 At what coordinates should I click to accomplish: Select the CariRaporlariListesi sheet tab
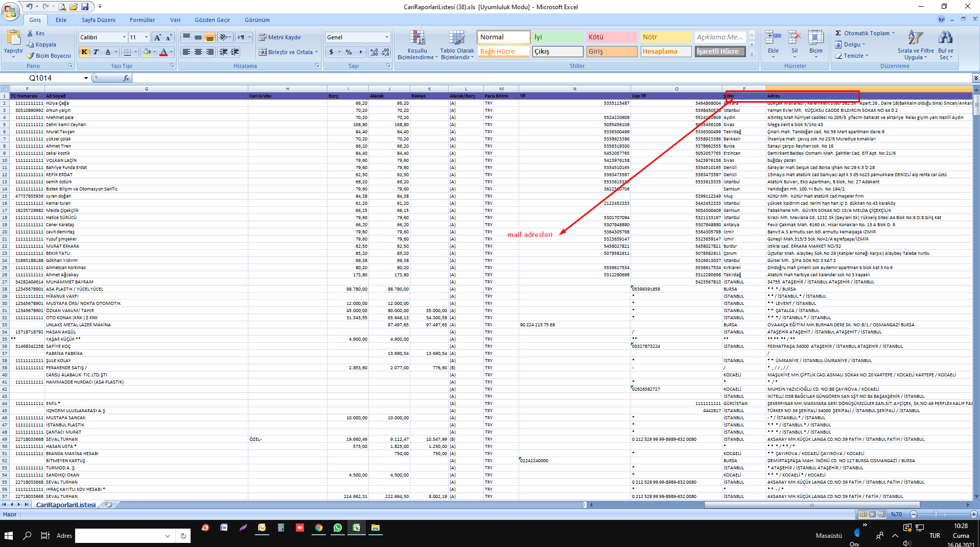click(x=66, y=505)
